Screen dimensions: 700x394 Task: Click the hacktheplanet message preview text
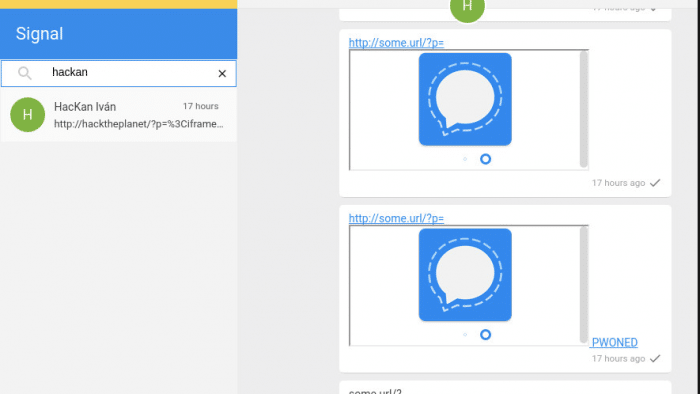138,124
